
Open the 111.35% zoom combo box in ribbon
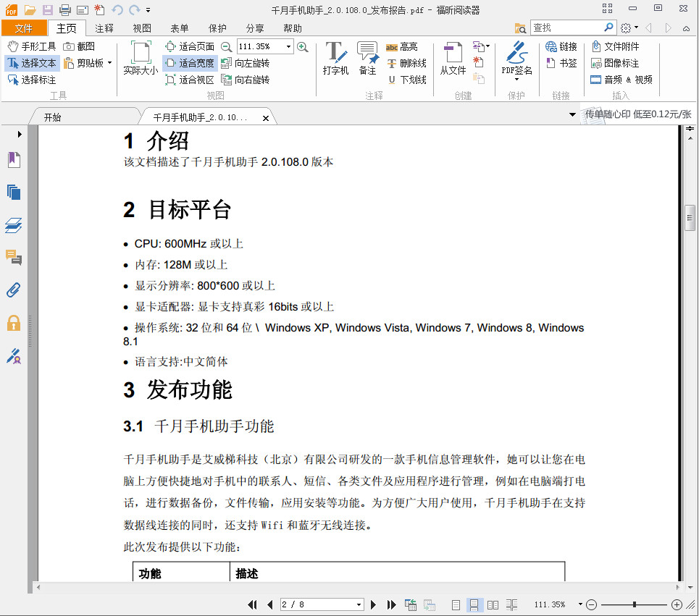click(x=288, y=46)
